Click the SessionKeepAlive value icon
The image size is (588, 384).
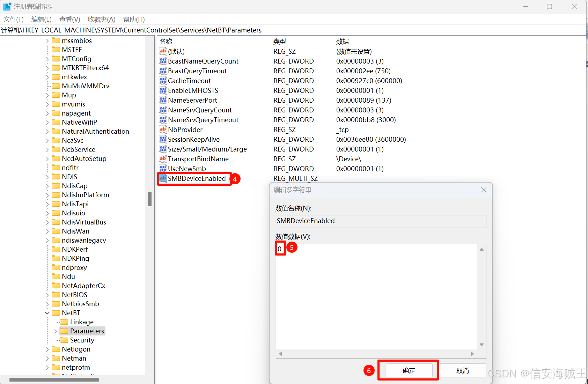(x=163, y=139)
